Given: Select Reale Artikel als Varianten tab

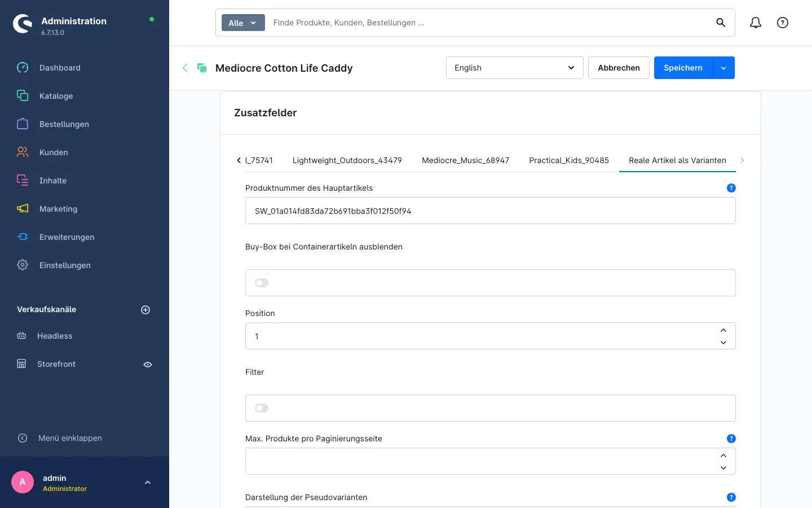Looking at the screenshot, I should [x=677, y=160].
